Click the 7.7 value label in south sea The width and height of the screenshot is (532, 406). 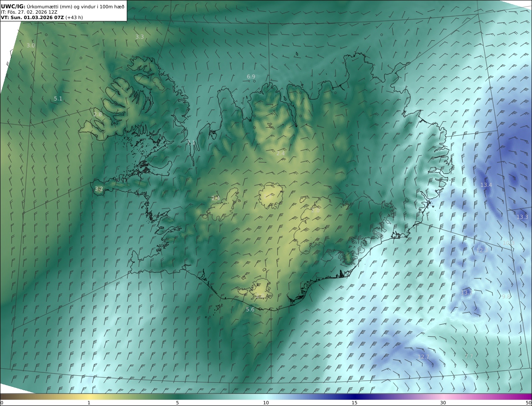pos(469,356)
